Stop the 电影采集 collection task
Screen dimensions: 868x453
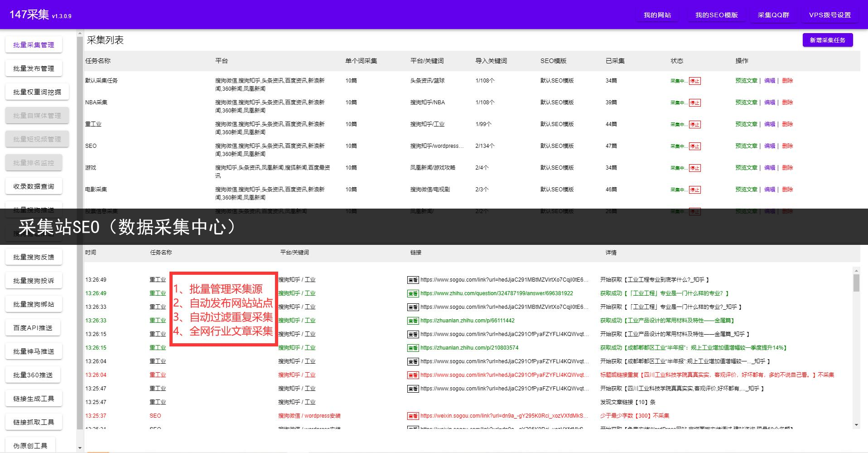pos(694,190)
